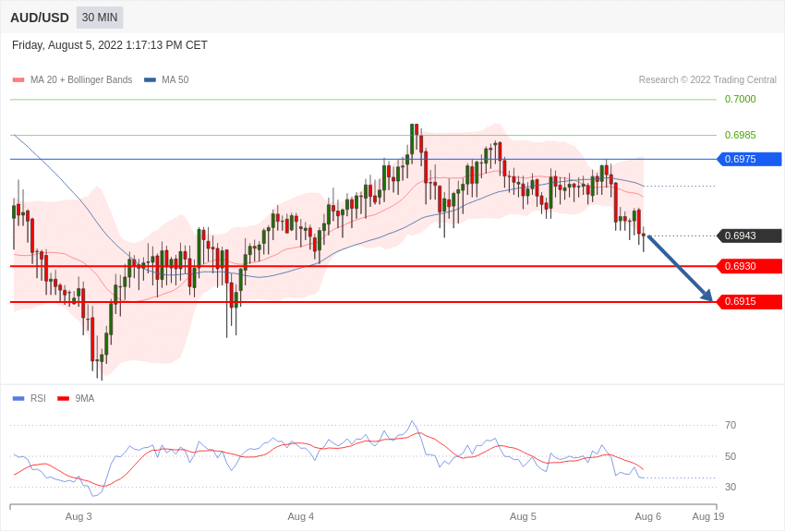Click the RSI 50 level label
Image resolution: width=785 pixels, height=532 pixels.
pos(731,456)
